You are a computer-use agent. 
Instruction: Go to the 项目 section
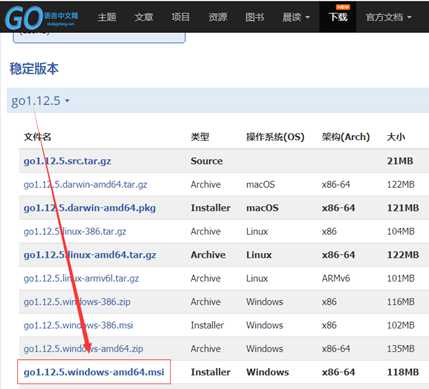181,17
